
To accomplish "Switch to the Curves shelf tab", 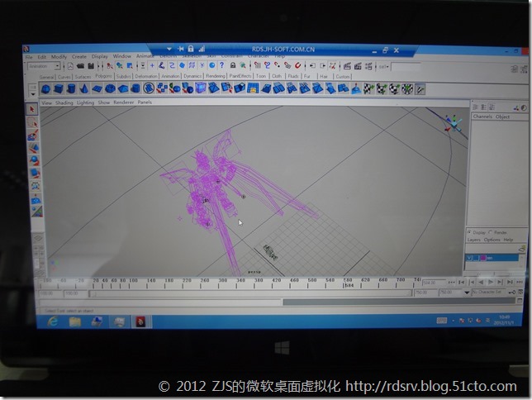I will tap(64, 77).
